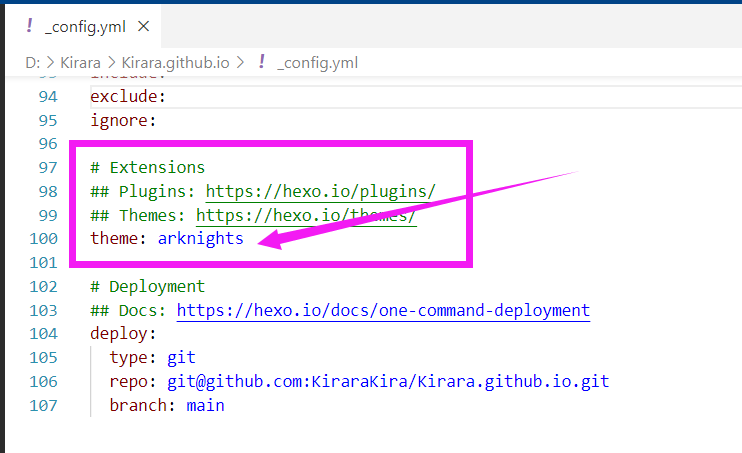
Task: Click the YAML icon in the breadcrumb
Action: tap(262, 62)
